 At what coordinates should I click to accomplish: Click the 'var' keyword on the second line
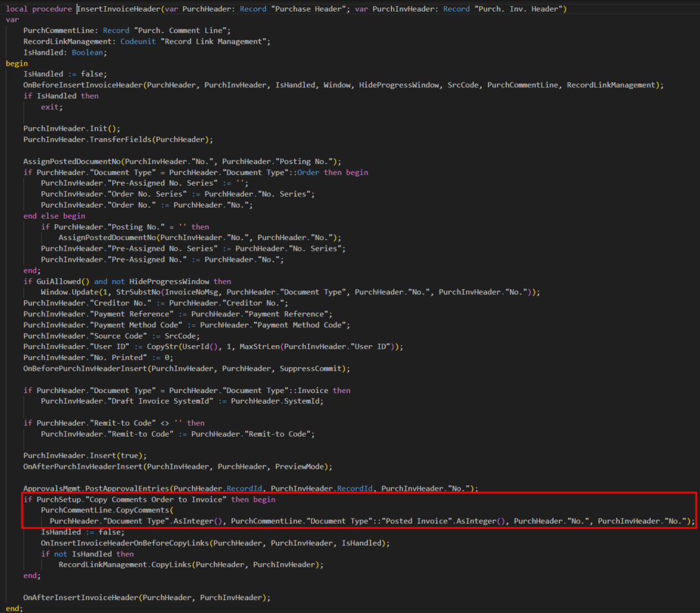coord(12,20)
